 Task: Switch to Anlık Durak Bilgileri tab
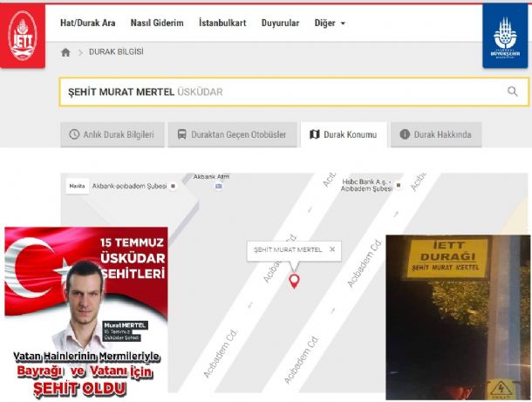113,134
